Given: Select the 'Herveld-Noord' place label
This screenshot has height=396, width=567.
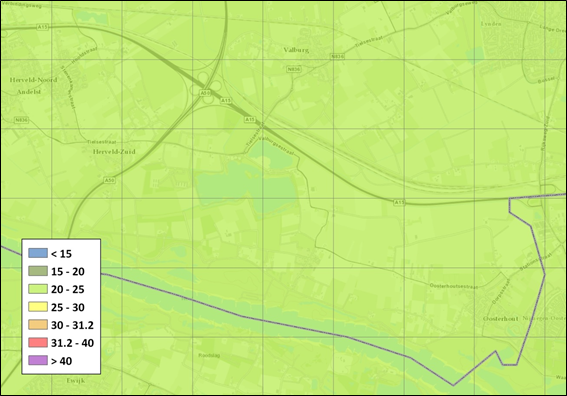Looking at the screenshot, I should (x=33, y=80).
